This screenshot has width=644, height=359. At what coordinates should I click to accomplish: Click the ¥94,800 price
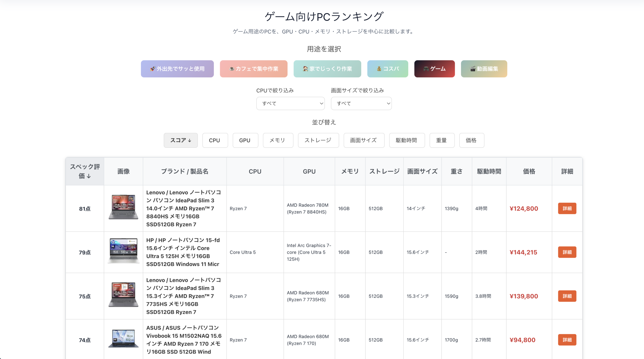[522, 340]
